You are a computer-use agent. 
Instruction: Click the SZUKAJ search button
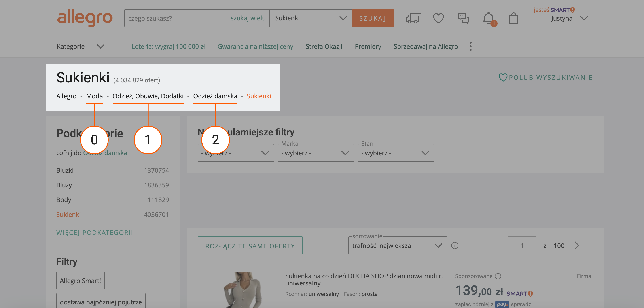(373, 18)
